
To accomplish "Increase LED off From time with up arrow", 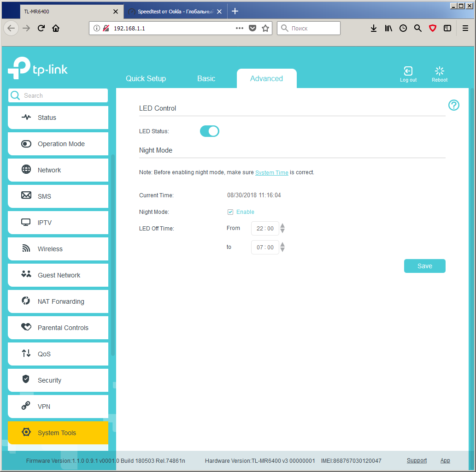I will click(282, 226).
